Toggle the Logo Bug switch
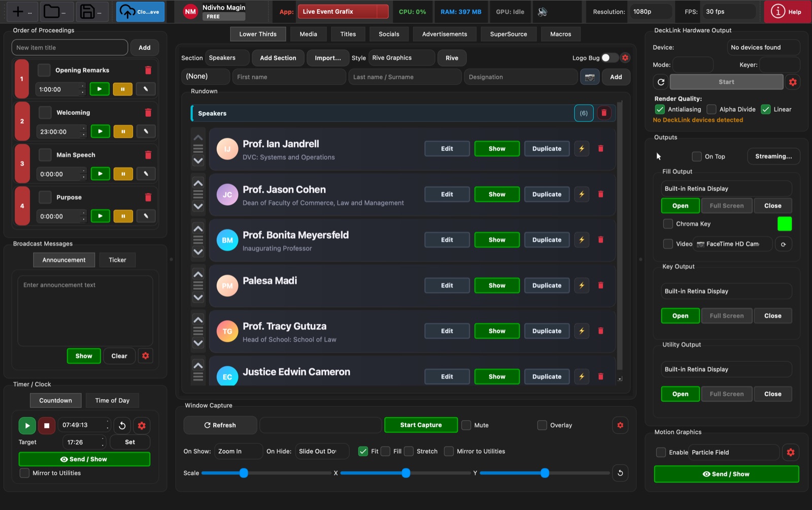 click(610, 58)
